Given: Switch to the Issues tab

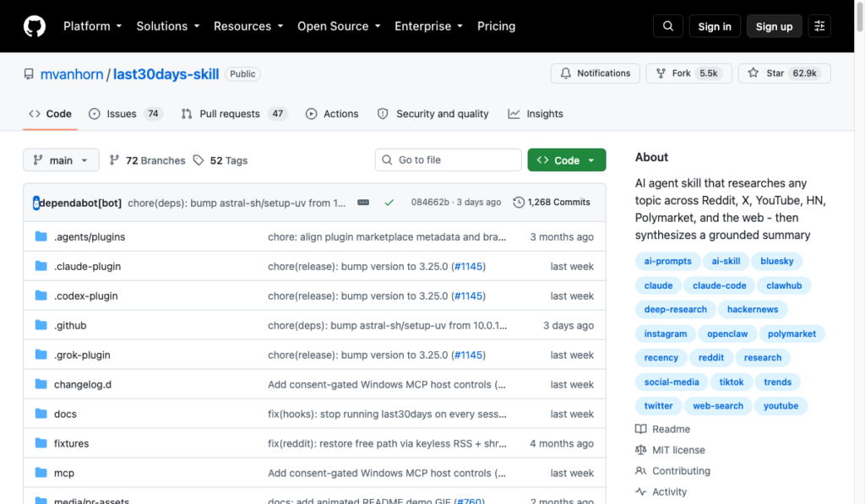Looking at the screenshot, I should coord(125,114).
